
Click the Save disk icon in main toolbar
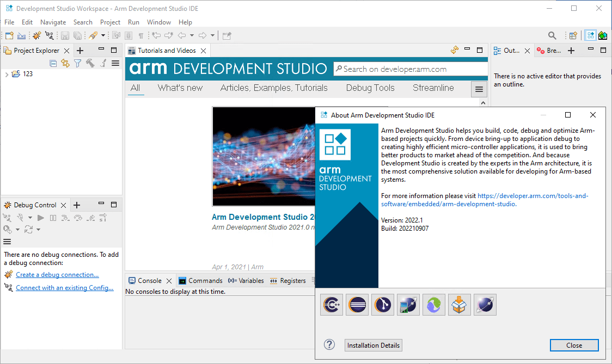[65, 35]
